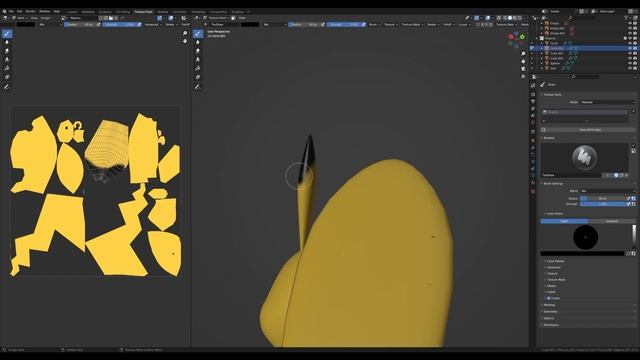Click the navigation gizmo green Y axis
The image size is (640, 360).
(522, 37)
